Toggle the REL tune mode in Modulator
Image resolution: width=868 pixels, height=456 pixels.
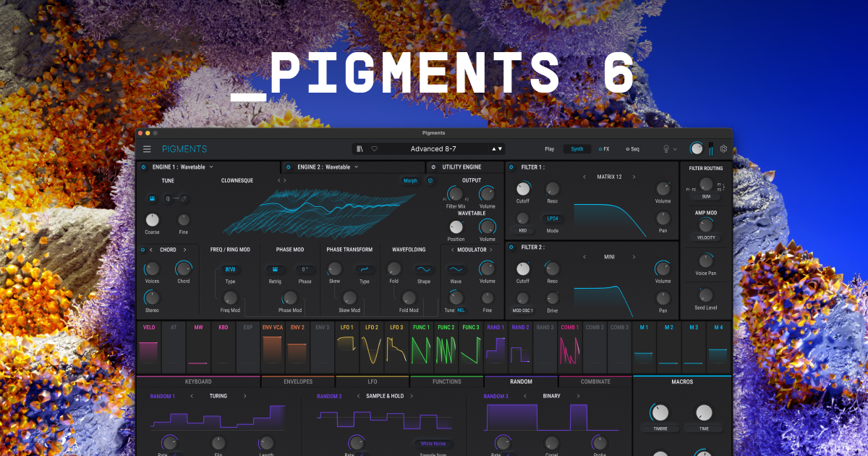[x=461, y=310]
